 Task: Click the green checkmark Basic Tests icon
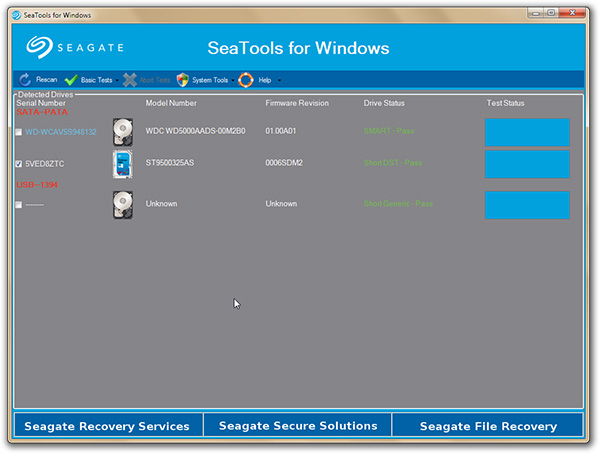click(x=71, y=80)
